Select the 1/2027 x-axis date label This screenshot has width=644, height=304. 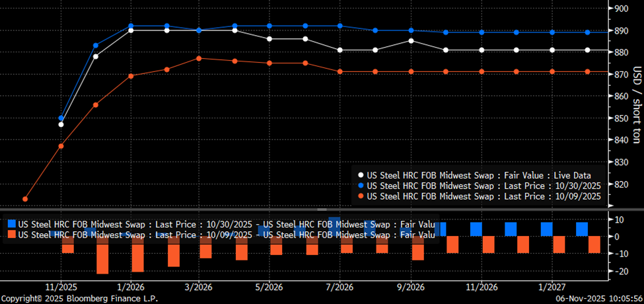click(552, 287)
